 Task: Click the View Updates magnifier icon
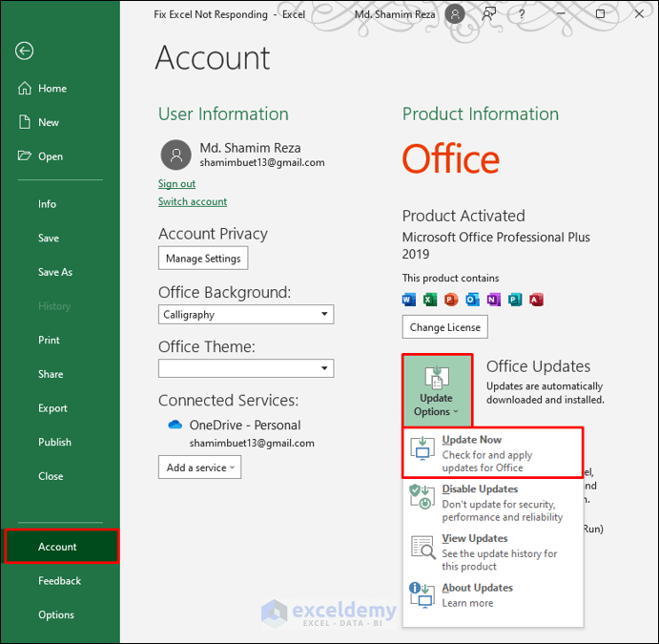pos(422,547)
